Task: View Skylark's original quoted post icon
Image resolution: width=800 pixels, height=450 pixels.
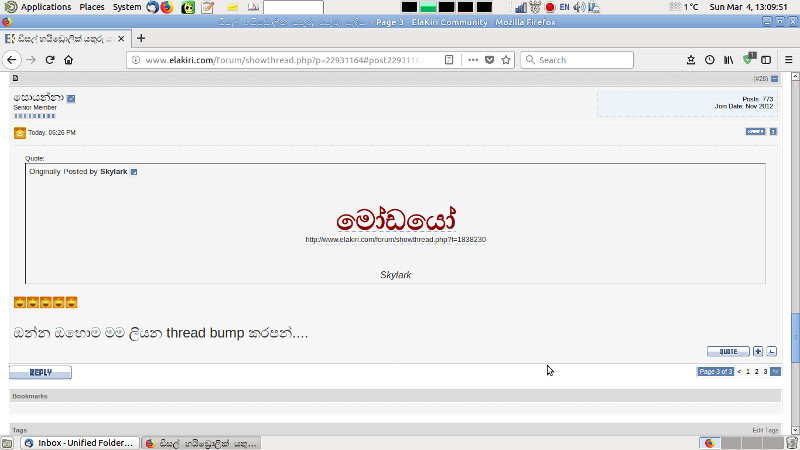Action: pos(134,172)
